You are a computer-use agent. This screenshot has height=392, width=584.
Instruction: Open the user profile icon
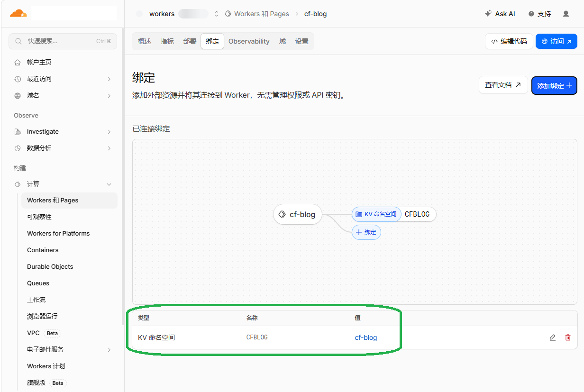pos(566,14)
